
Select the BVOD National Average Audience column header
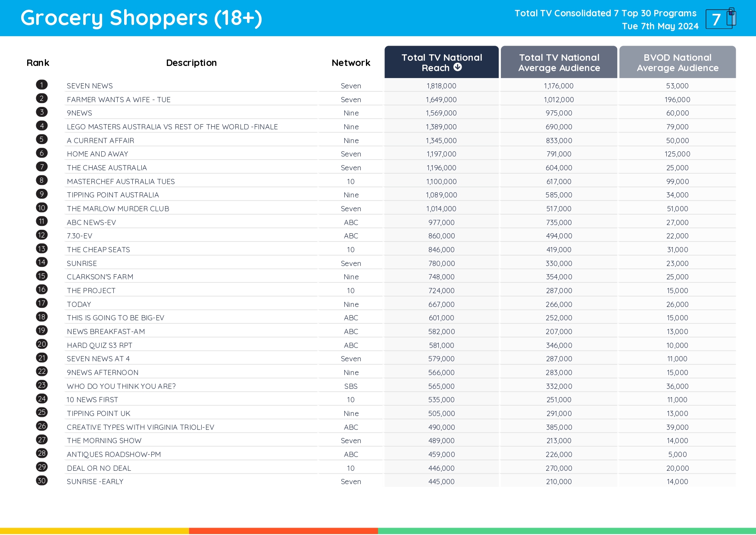click(677, 63)
